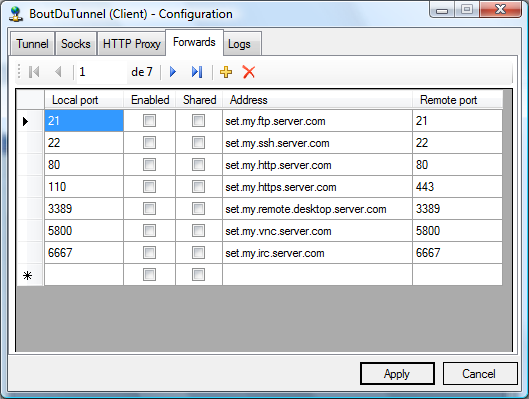
Task: Click current record position field
Action: [102, 72]
